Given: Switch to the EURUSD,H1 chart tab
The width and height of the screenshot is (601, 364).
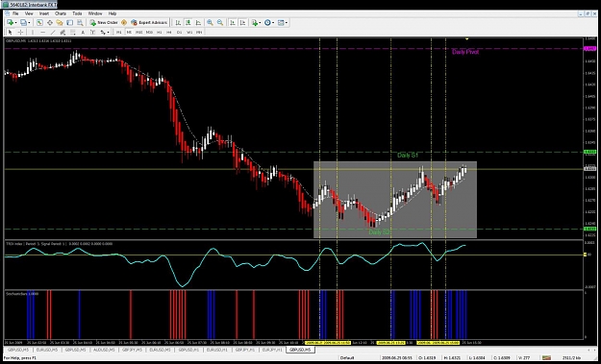Looking at the screenshot, I should click(216, 350).
